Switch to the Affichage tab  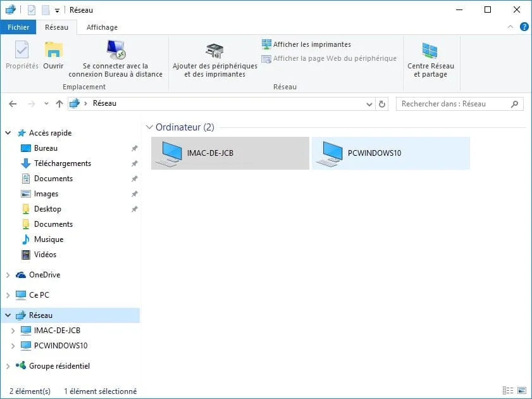102,27
